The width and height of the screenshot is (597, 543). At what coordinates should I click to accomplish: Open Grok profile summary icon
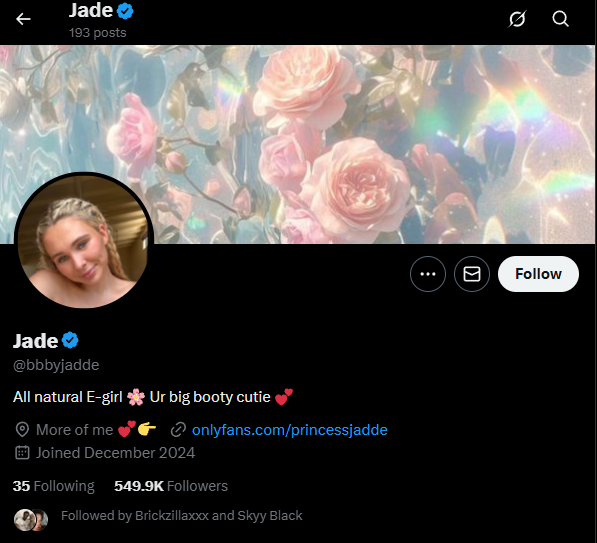[x=517, y=18]
